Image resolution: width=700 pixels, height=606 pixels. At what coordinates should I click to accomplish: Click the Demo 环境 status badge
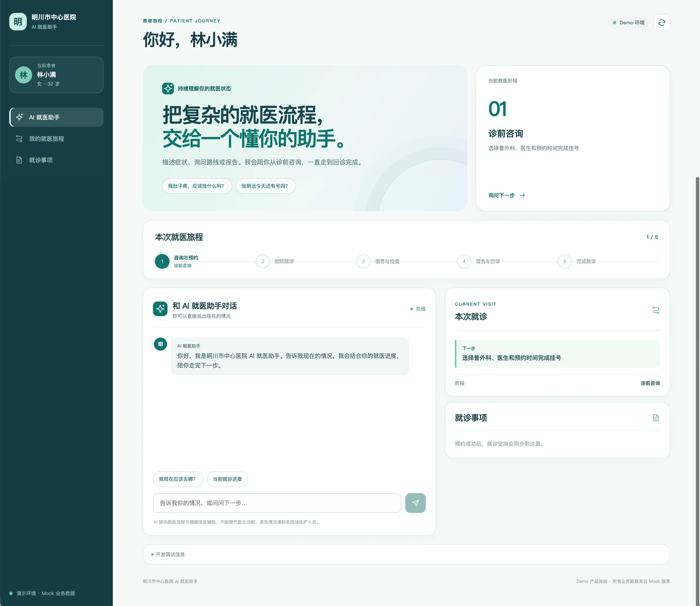629,23
